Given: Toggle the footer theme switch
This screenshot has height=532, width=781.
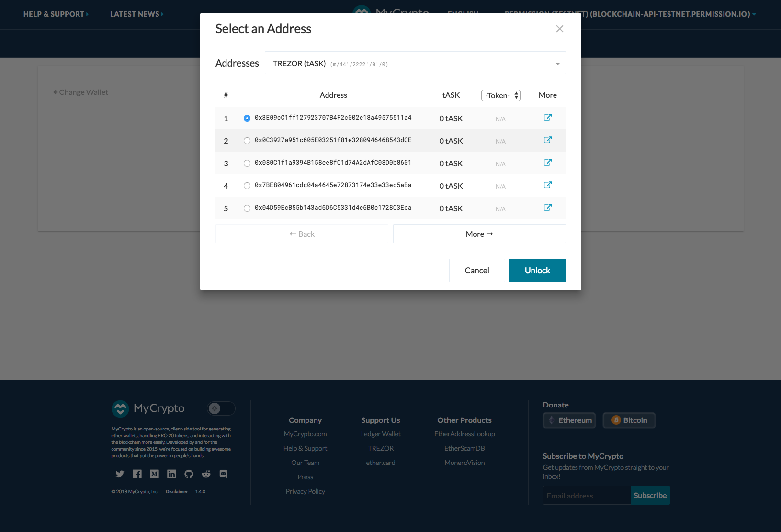Looking at the screenshot, I should (x=221, y=408).
